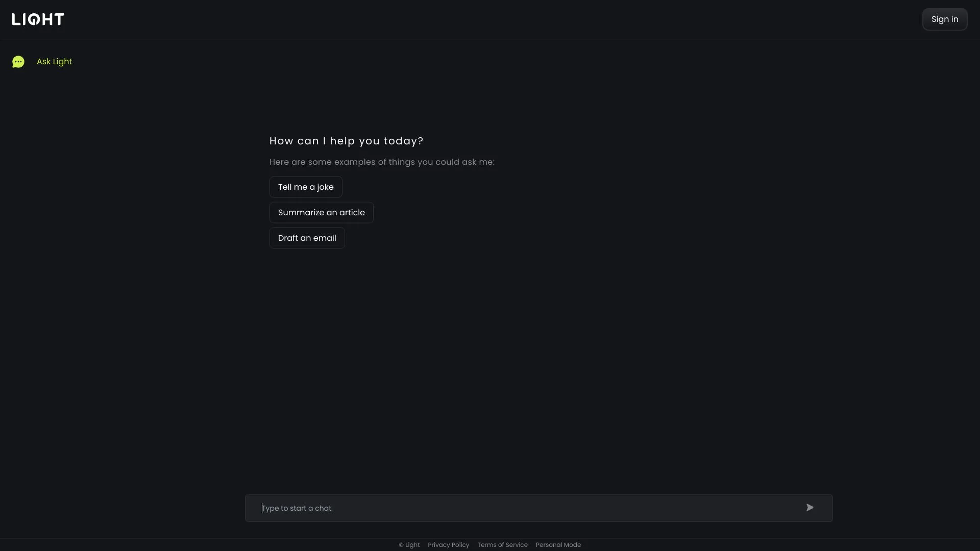Select the Tell me a joke prompt
Screen dimensions: 980x551
pyautogui.click(x=306, y=186)
